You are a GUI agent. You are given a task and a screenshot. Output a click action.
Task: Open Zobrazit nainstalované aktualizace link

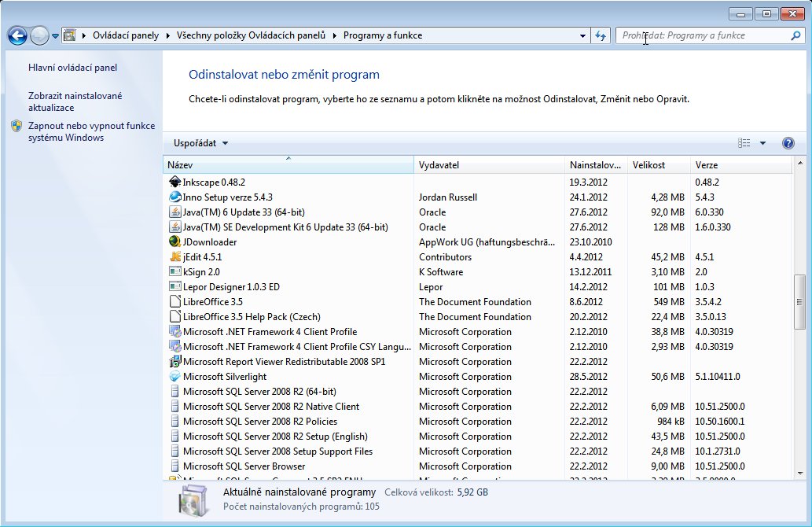tap(75, 101)
